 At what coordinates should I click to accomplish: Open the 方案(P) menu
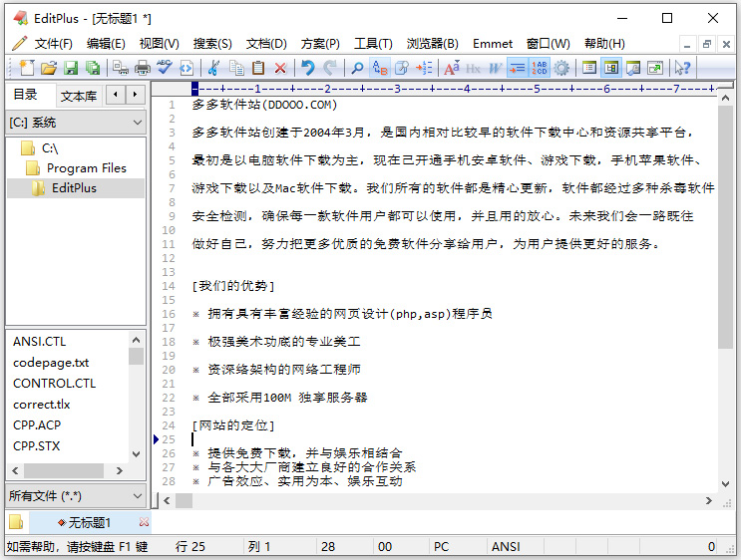click(320, 44)
